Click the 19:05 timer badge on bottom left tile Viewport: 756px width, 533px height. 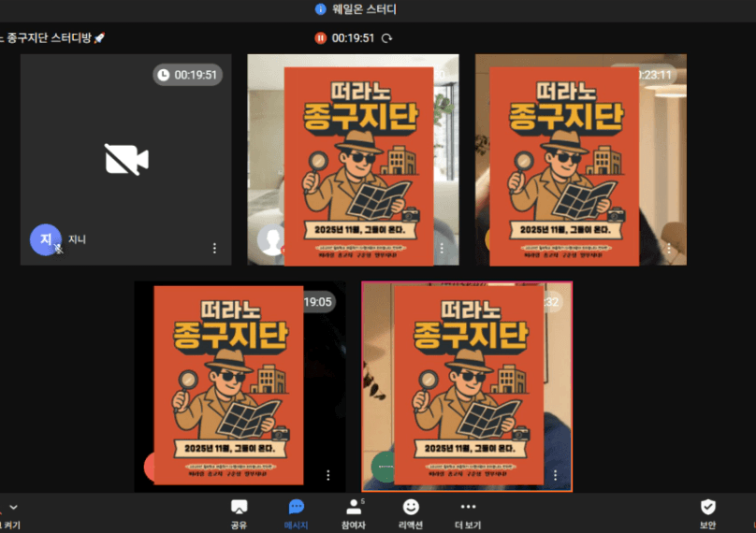point(318,302)
